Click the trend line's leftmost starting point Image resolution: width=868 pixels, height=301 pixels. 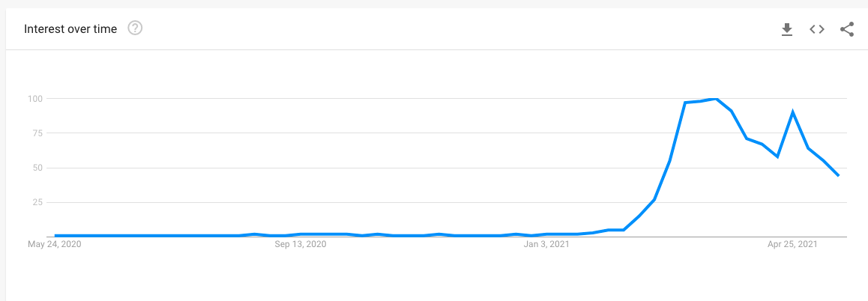[x=55, y=236]
